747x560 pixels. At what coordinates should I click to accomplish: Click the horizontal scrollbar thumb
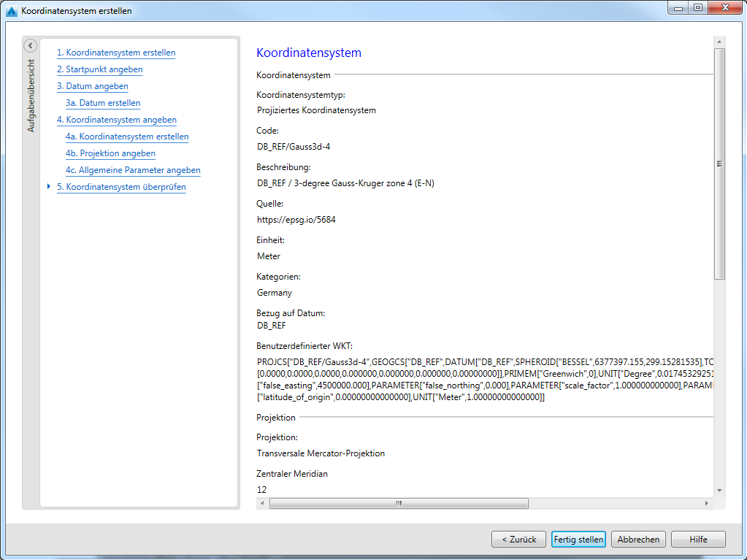[399, 503]
